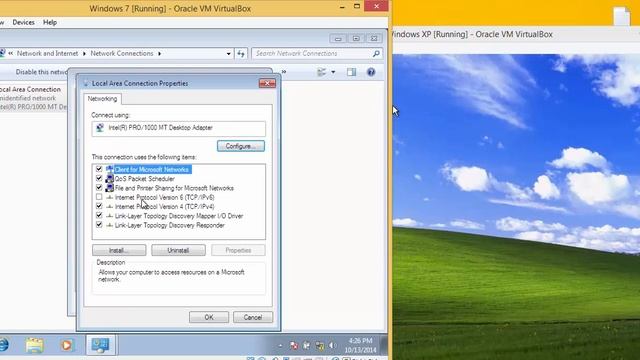Click icon beside Client for Microsoft Networks
The width and height of the screenshot is (640, 360).
click(x=109, y=169)
